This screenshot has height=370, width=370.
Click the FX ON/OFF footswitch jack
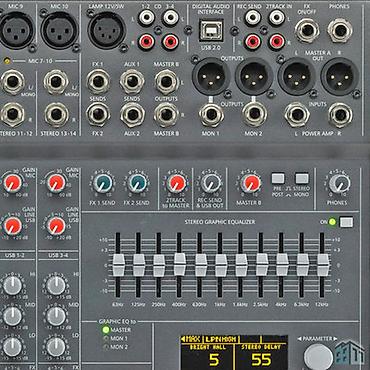click(307, 30)
